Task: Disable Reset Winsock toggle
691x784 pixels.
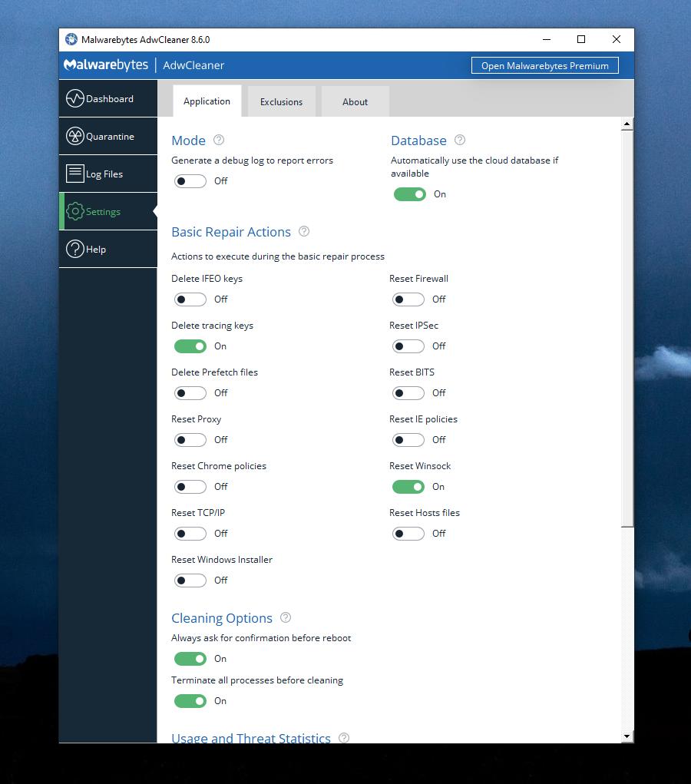Action: point(408,487)
